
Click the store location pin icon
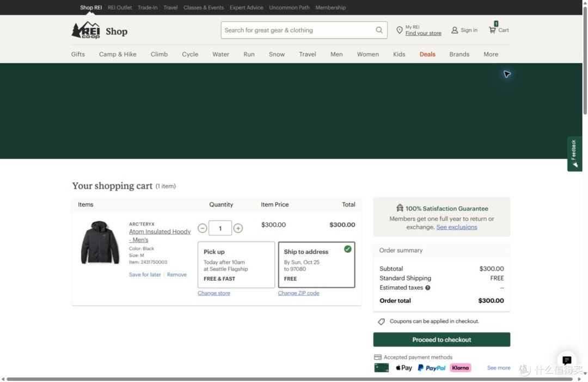400,30
